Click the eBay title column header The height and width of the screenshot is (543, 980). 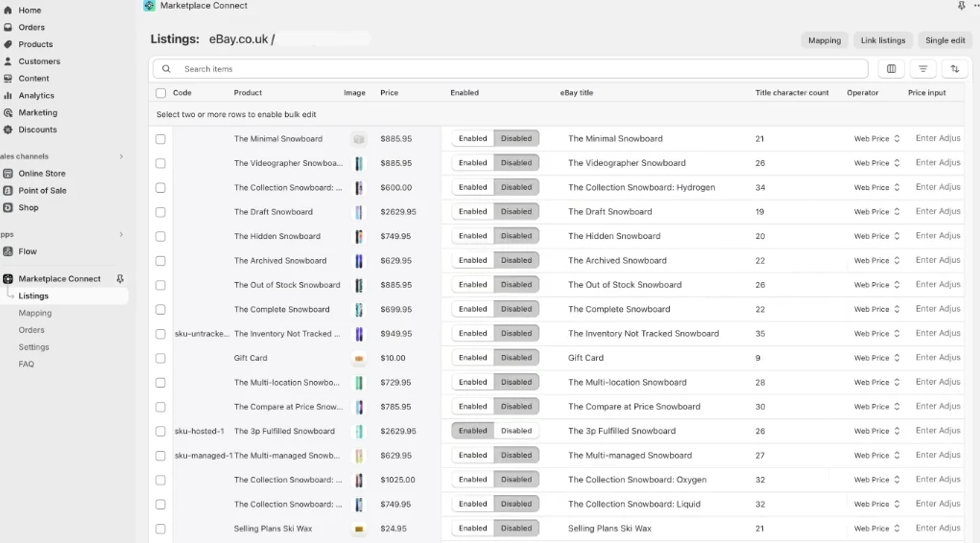click(x=576, y=92)
